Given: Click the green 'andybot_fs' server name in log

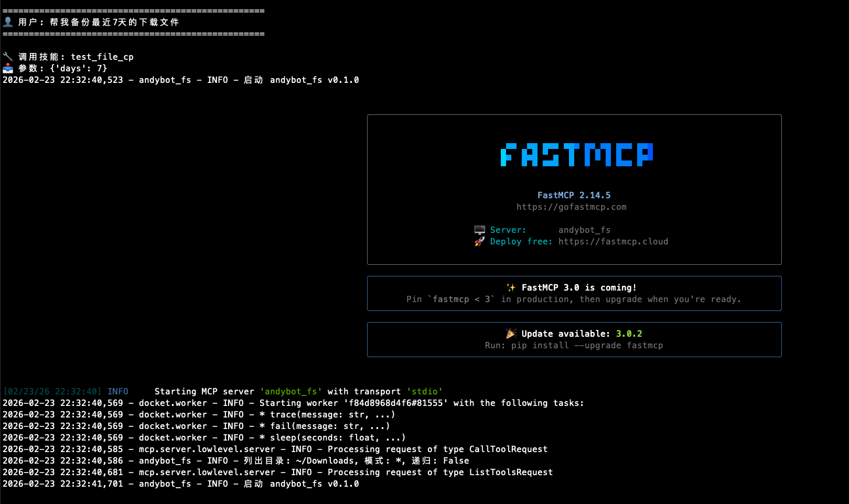Looking at the screenshot, I should pyautogui.click(x=291, y=391).
